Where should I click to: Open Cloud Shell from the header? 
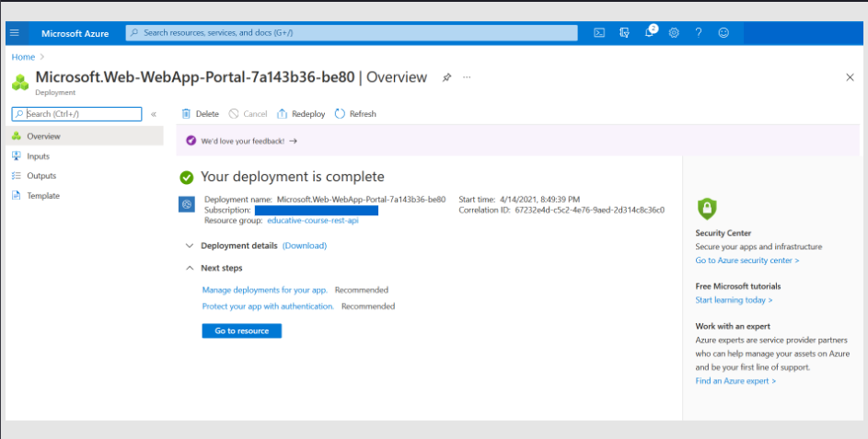(599, 33)
